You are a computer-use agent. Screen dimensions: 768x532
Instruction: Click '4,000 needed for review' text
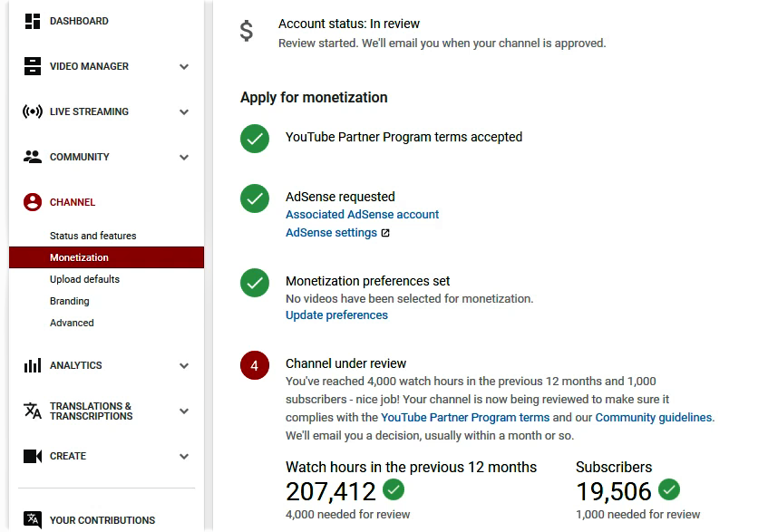[x=348, y=515]
